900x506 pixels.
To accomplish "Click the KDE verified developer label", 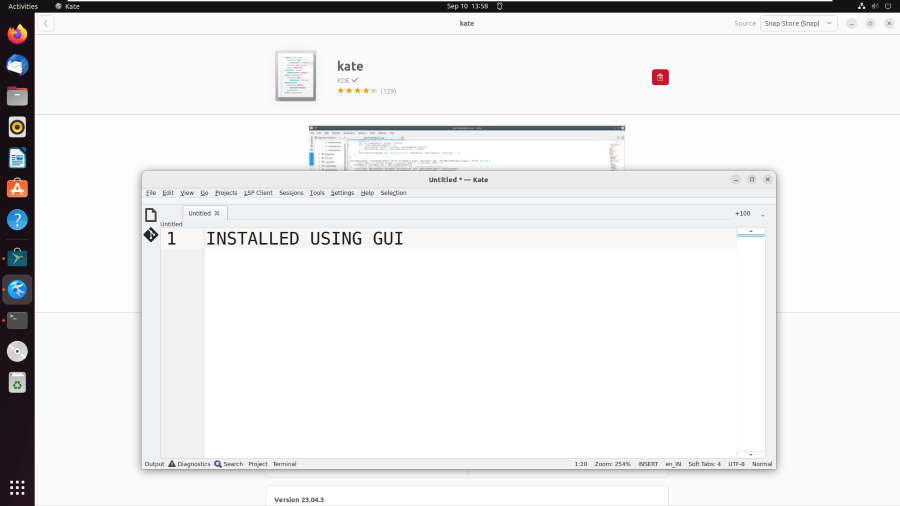I will click(x=347, y=80).
